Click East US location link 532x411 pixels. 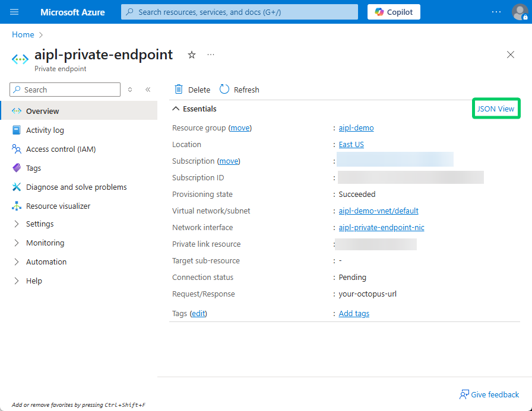click(351, 145)
